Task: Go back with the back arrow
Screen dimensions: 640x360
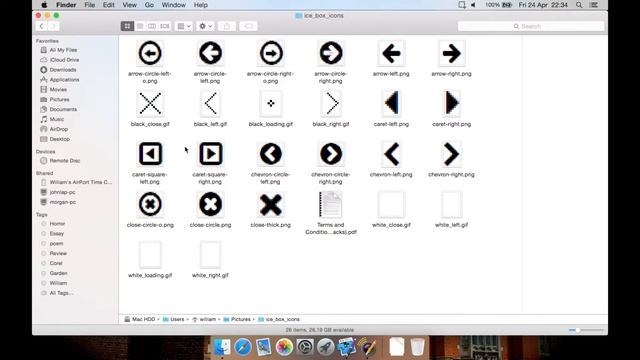Action: [41, 26]
